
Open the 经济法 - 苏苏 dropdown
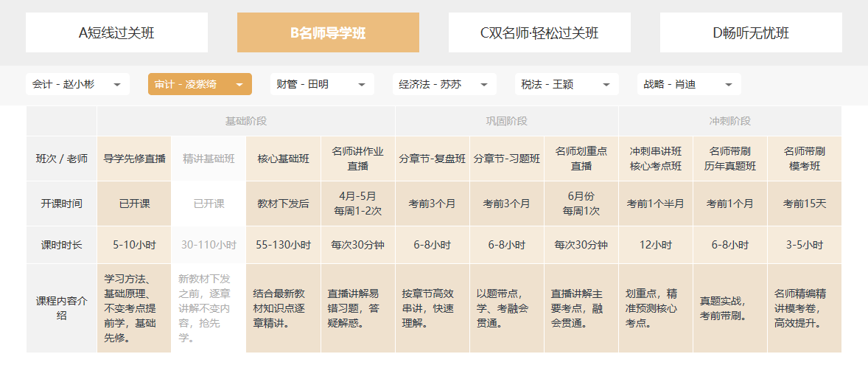pyautogui.click(x=444, y=84)
